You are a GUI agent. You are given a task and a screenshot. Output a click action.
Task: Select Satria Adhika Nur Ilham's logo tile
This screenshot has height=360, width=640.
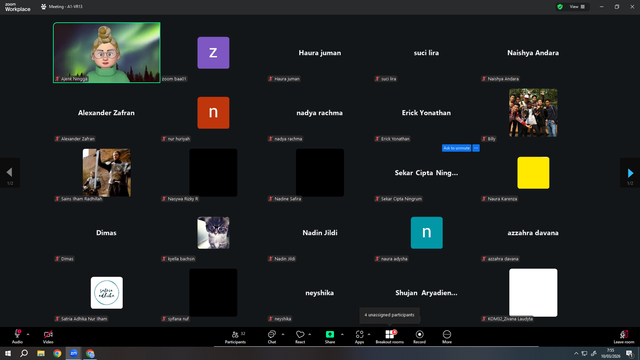pyautogui.click(x=107, y=293)
